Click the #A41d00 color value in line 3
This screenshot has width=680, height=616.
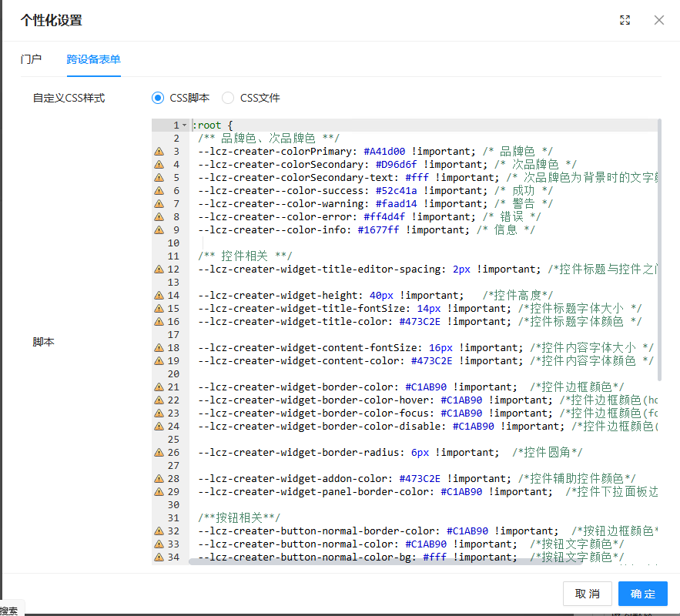(384, 152)
